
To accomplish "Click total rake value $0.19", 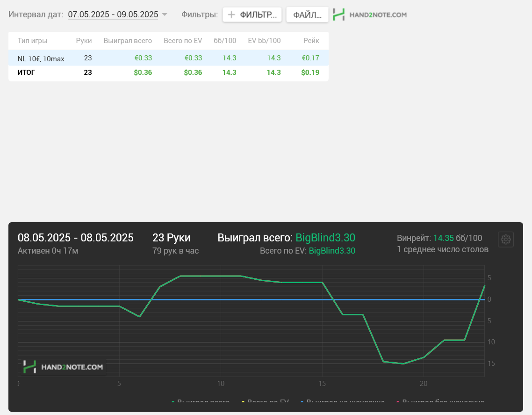I will click(310, 73).
